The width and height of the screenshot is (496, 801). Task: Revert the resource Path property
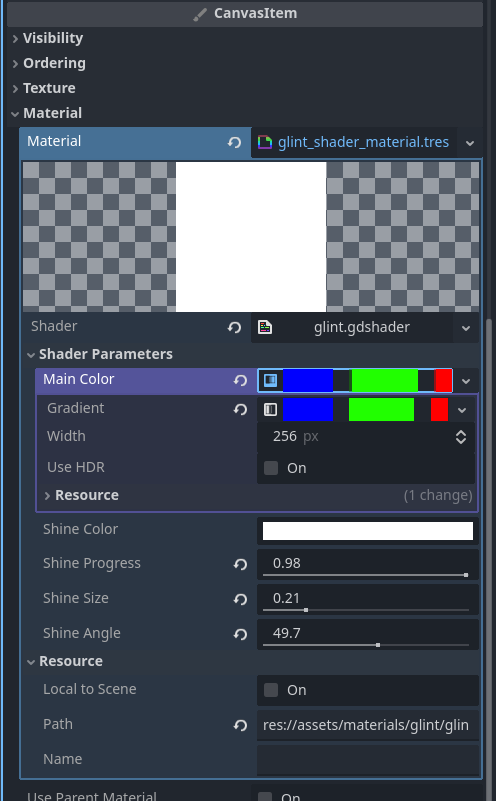coord(241,726)
